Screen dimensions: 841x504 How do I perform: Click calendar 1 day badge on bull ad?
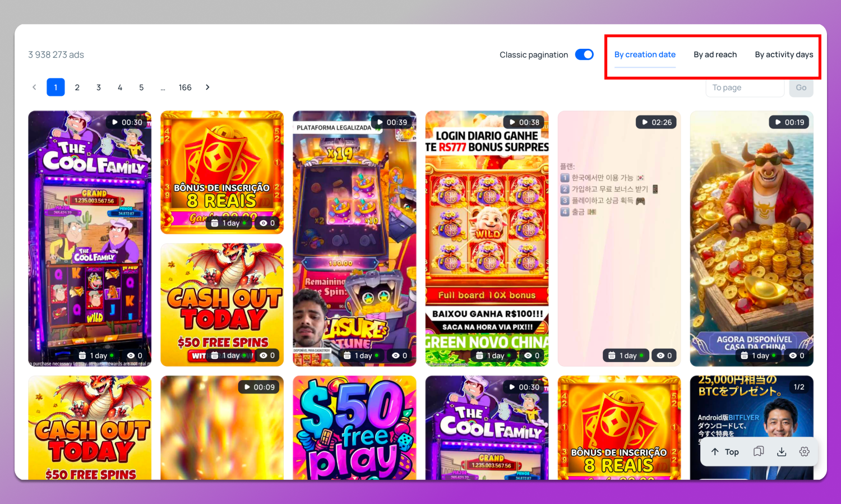coord(755,355)
